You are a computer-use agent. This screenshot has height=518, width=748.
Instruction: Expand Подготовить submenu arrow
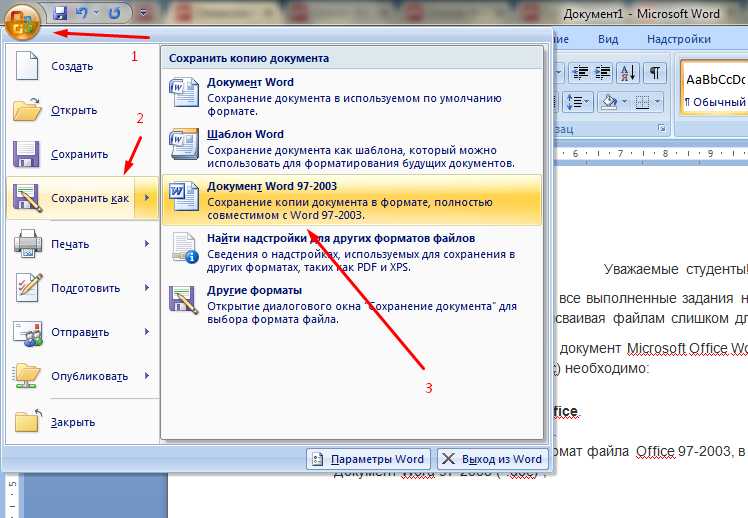tap(147, 288)
